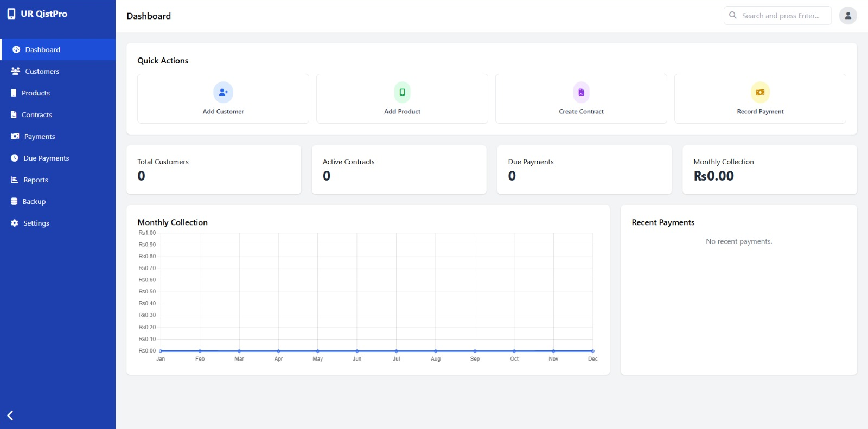The width and height of the screenshot is (868, 429).
Task: Select Due Payments in the sidebar
Action: 46,158
